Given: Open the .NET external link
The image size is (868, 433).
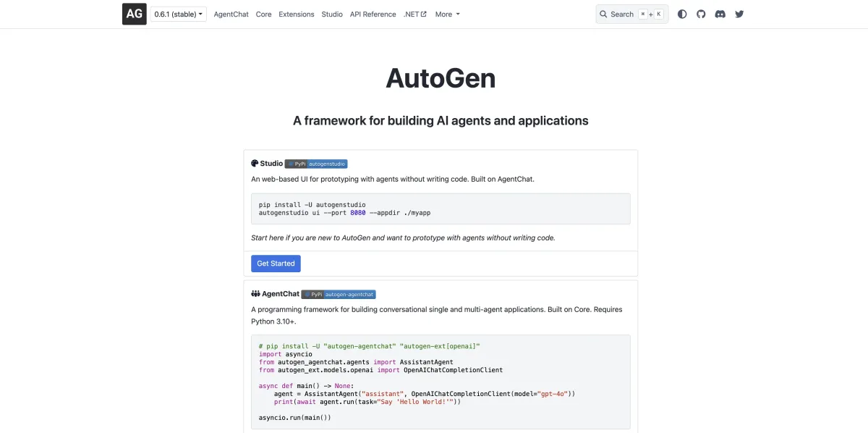Looking at the screenshot, I should click(x=414, y=14).
